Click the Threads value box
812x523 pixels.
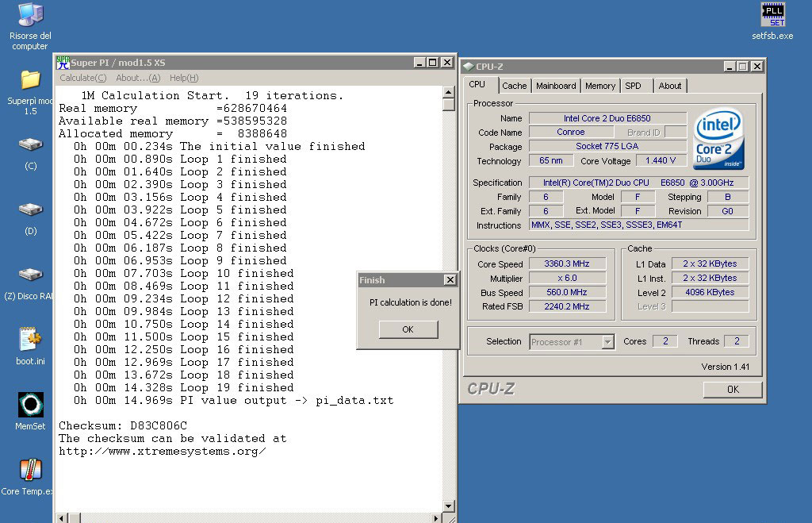(737, 341)
